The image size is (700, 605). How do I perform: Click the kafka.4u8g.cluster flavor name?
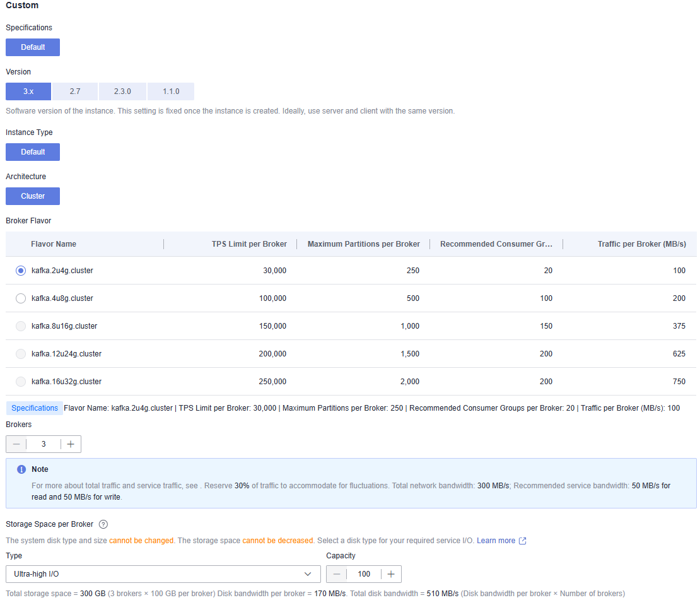point(62,298)
